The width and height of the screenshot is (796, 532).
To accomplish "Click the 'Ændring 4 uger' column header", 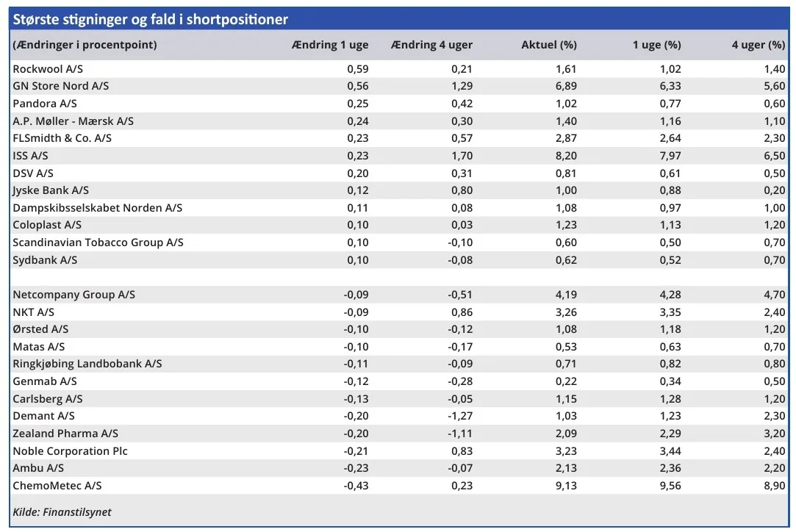I will pos(431,45).
